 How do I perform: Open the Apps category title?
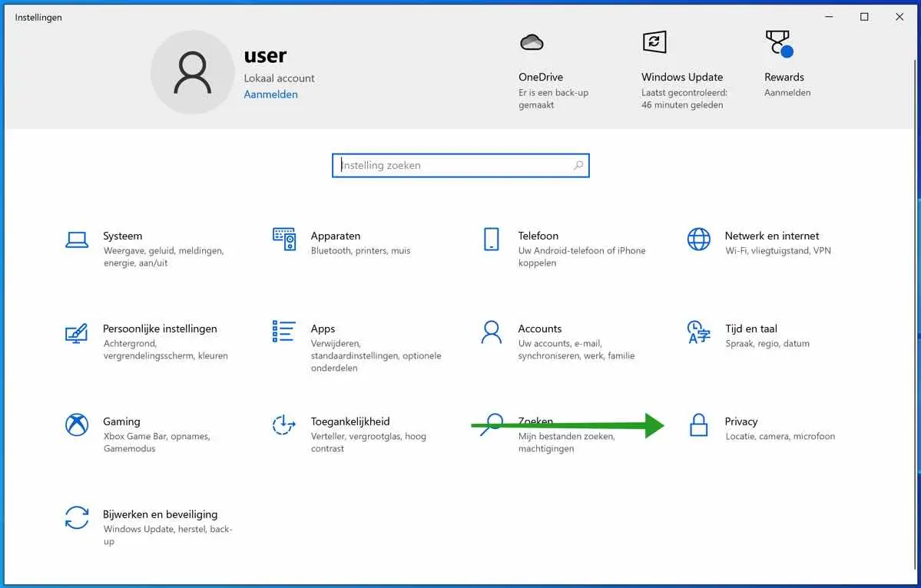(x=323, y=329)
